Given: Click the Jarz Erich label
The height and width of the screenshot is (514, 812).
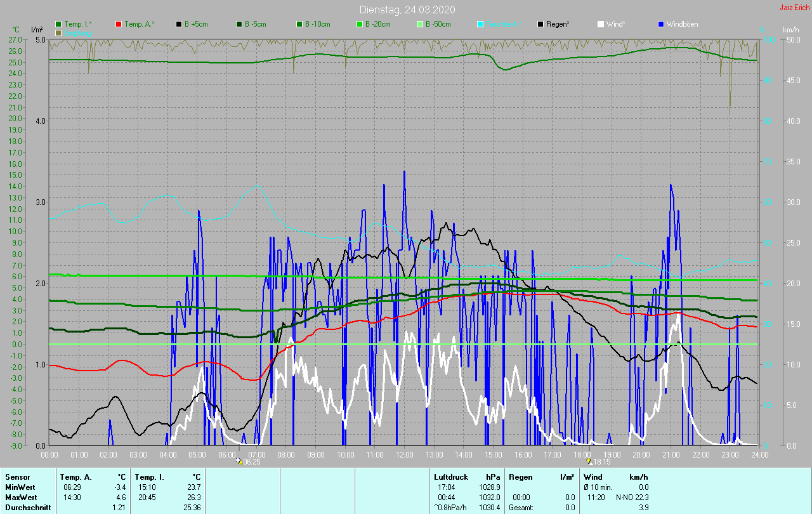Looking at the screenshot, I should [x=794, y=8].
